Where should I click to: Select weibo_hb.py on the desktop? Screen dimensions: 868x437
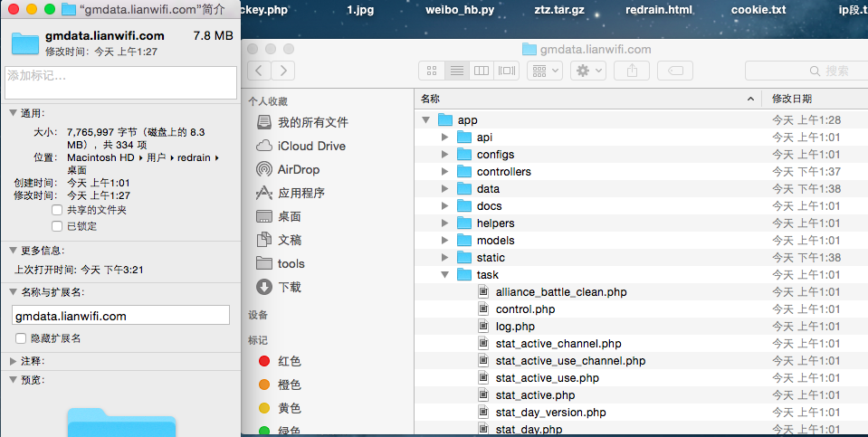pyautogui.click(x=460, y=10)
